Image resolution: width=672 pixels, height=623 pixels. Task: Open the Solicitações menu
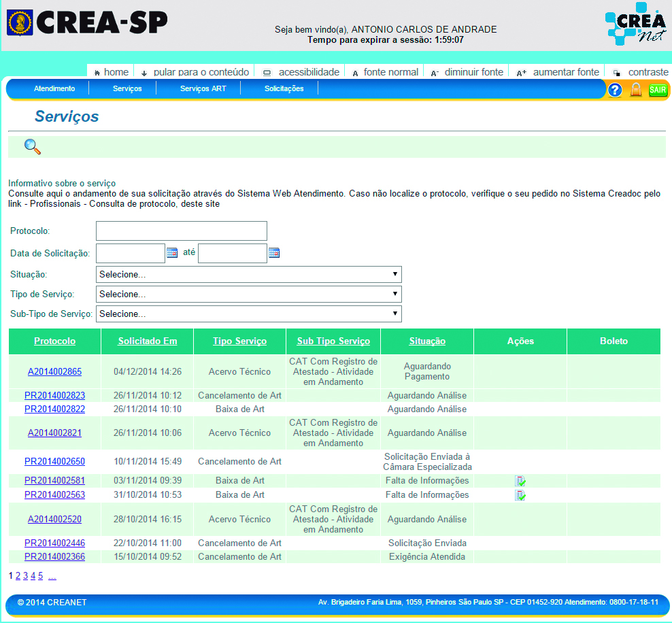(284, 88)
